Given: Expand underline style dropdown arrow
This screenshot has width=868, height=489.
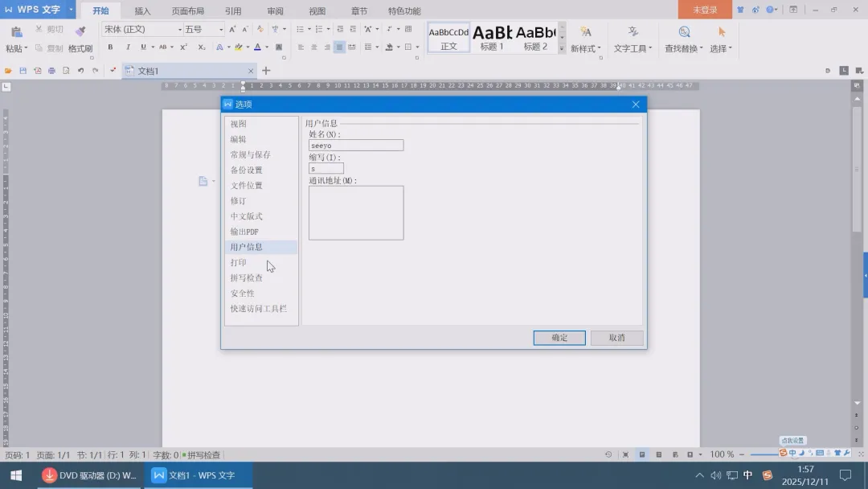Looking at the screenshot, I should [153, 47].
